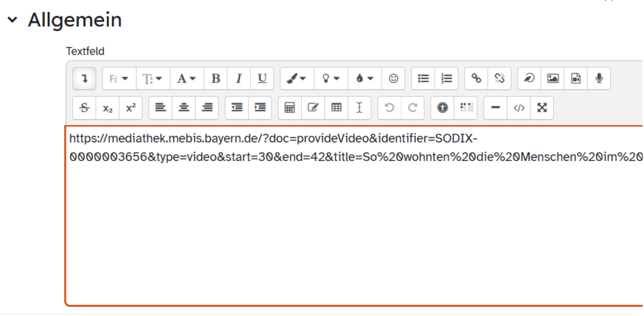Collapse the Allgemein section
Viewport: 644px width, 316px height.
[12, 20]
